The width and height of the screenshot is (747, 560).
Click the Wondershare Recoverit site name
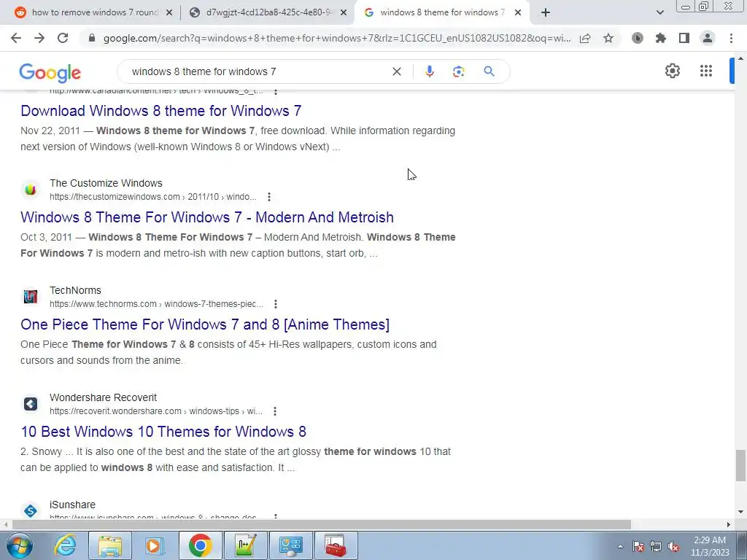tap(103, 397)
